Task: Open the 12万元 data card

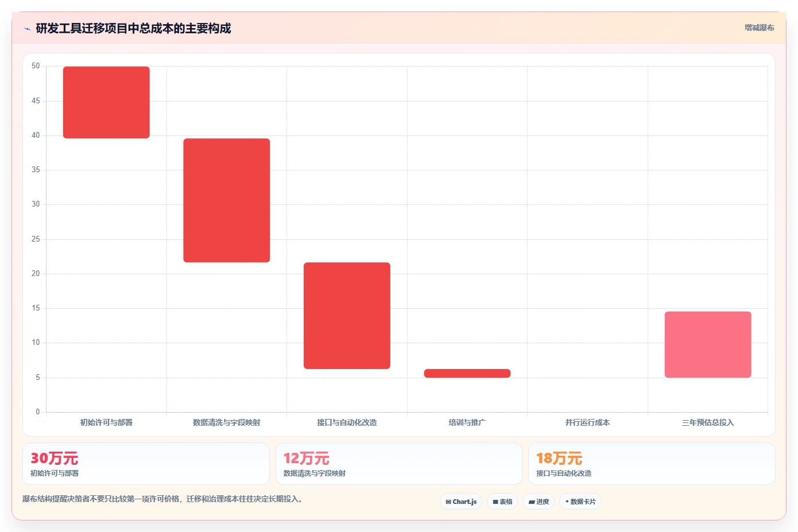Action: click(x=399, y=464)
